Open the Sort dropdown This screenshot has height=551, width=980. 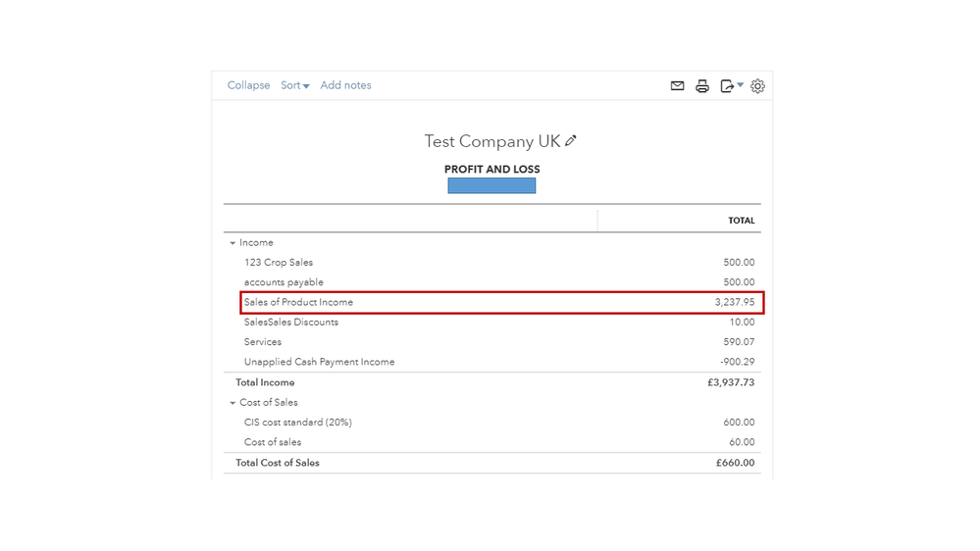click(x=294, y=85)
